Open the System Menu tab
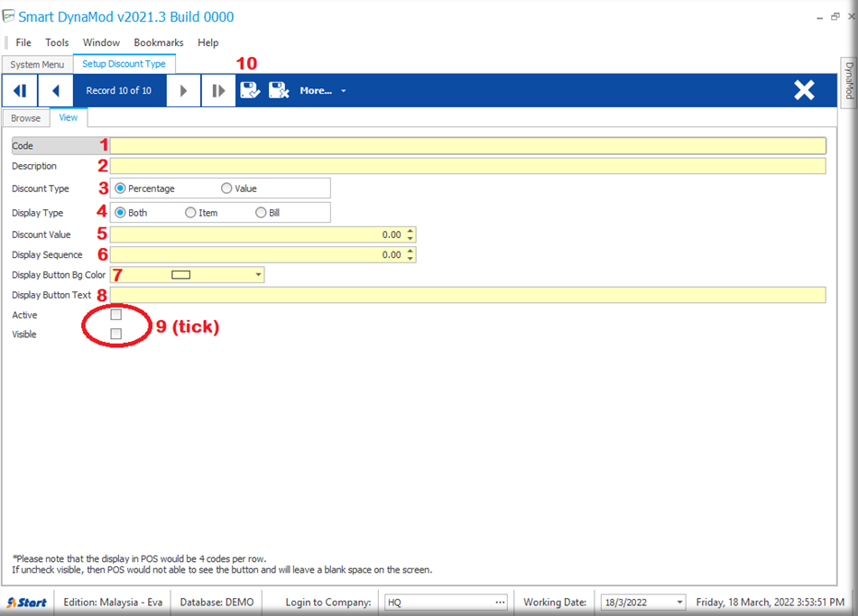 click(37, 65)
